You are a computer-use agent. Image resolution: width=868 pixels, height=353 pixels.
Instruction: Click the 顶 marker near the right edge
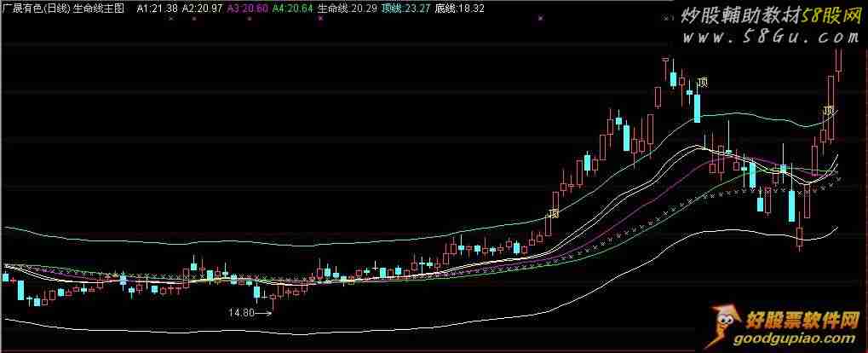click(829, 110)
